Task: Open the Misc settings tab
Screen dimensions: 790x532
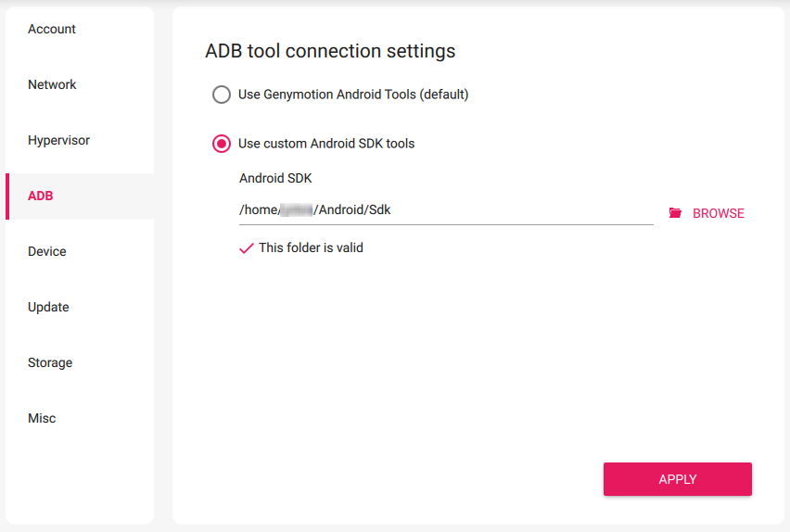Action: click(x=42, y=419)
